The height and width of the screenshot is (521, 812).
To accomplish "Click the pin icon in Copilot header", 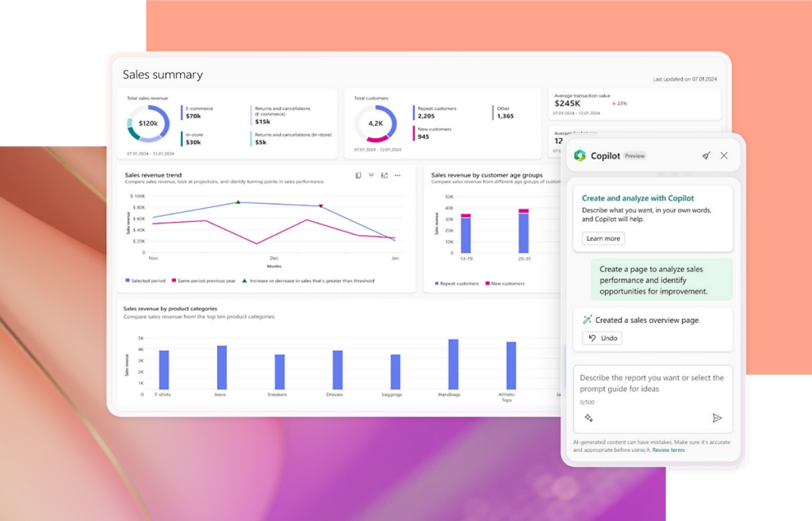I will coord(706,155).
